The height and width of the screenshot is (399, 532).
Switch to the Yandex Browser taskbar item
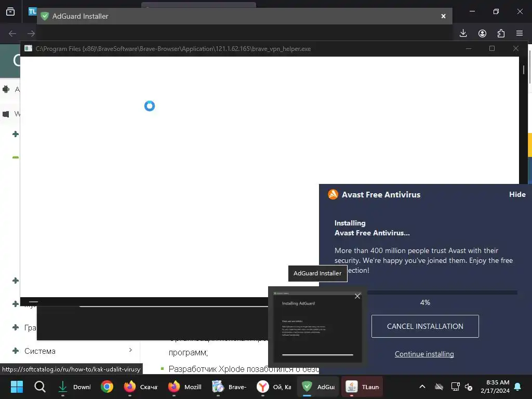[274, 387]
